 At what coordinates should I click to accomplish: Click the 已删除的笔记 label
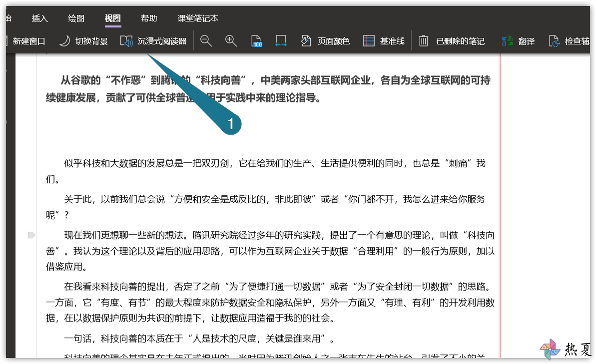[x=460, y=41]
